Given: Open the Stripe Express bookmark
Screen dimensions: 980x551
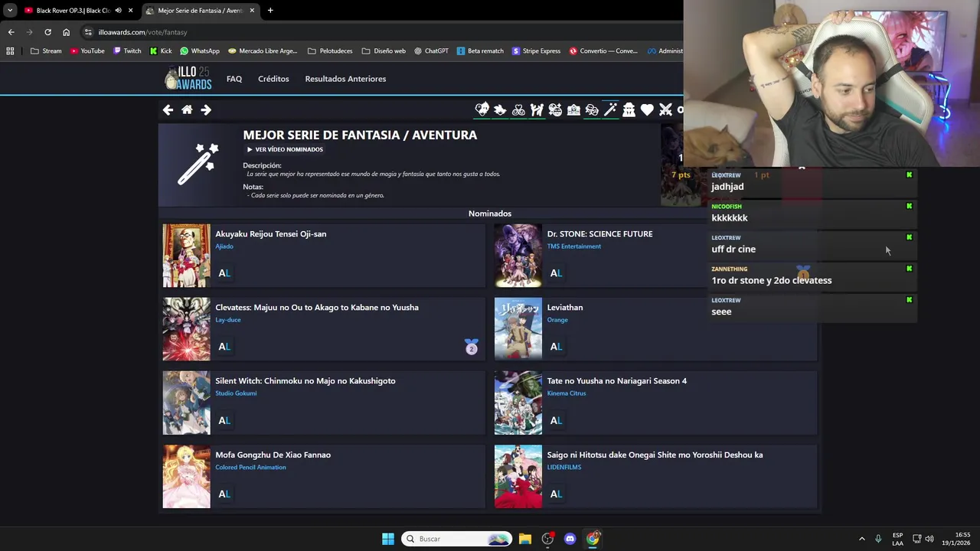Looking at the screenshot, I should (x=537, y=51).
